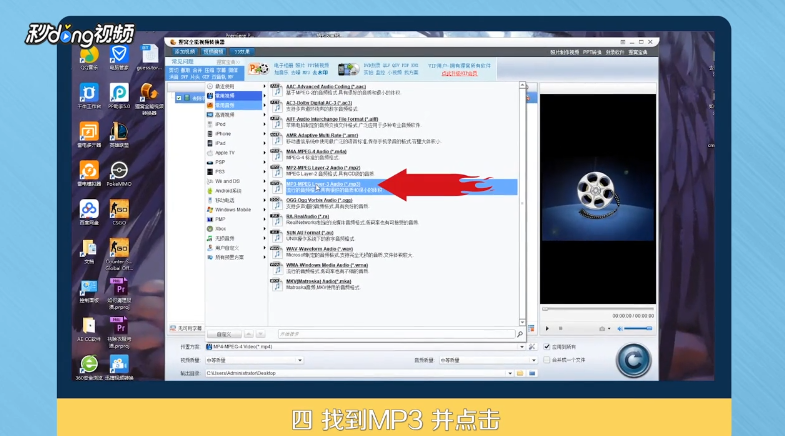Viewport: 785px width, 436px height.
Task: Select MP3 MPEG Layer-3 Audio format
Action: click(x=401, y=187)
